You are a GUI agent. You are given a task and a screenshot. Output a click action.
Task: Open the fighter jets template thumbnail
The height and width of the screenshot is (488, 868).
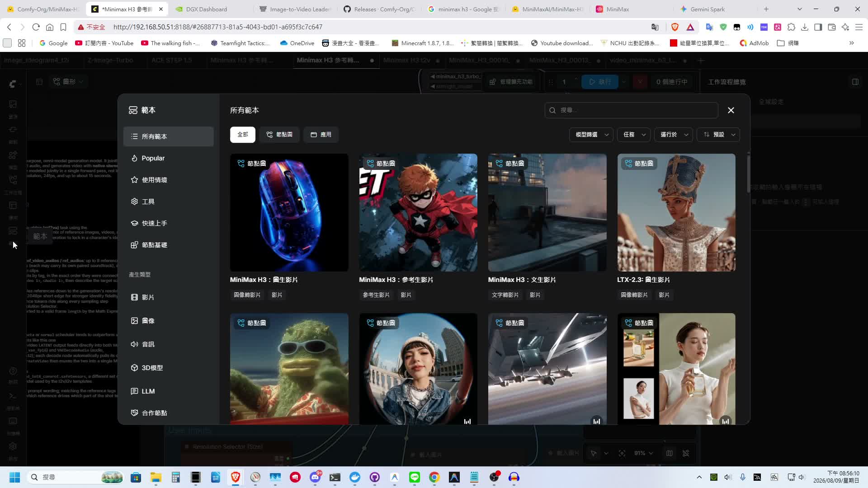tap(547, 369)
